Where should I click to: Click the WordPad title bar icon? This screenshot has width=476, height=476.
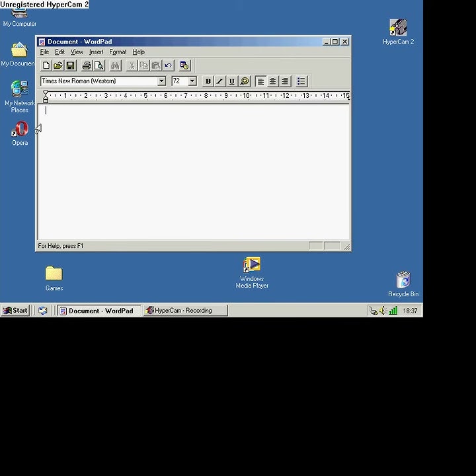click(42, 42)
